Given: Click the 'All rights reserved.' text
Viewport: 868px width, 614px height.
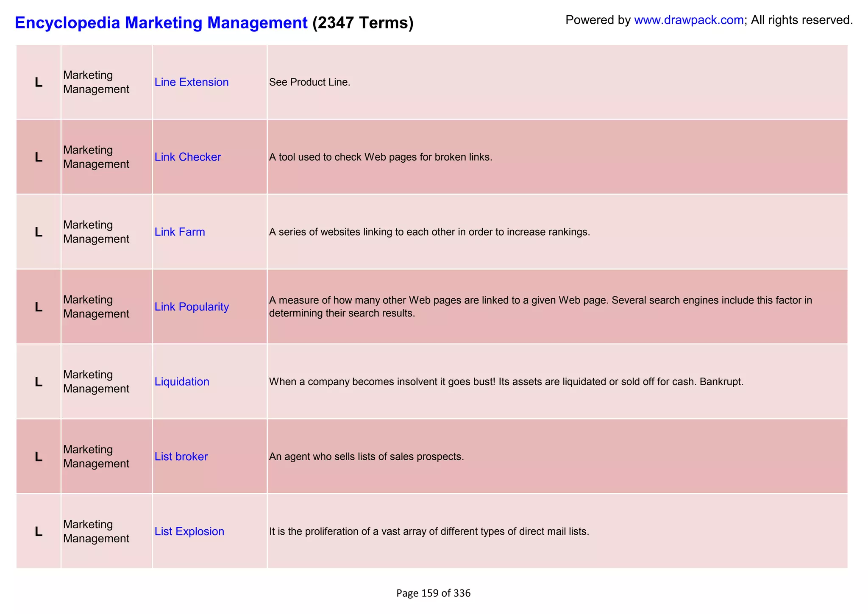Looking at the screenshot, I should (802, 20).
